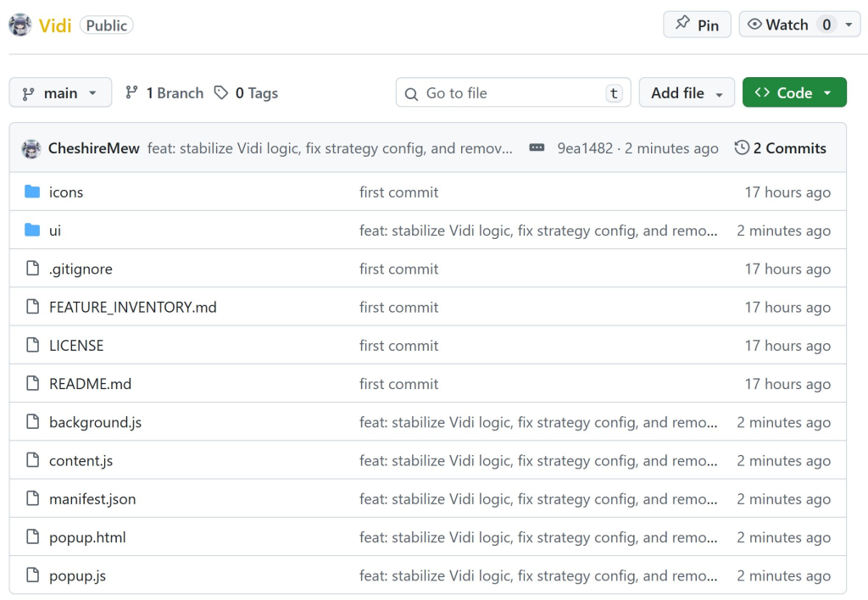The height and width of the screenshot is (600, 868).
Task: Open the Watch notifications dropdown arrow
Action: tap(849, 25)
